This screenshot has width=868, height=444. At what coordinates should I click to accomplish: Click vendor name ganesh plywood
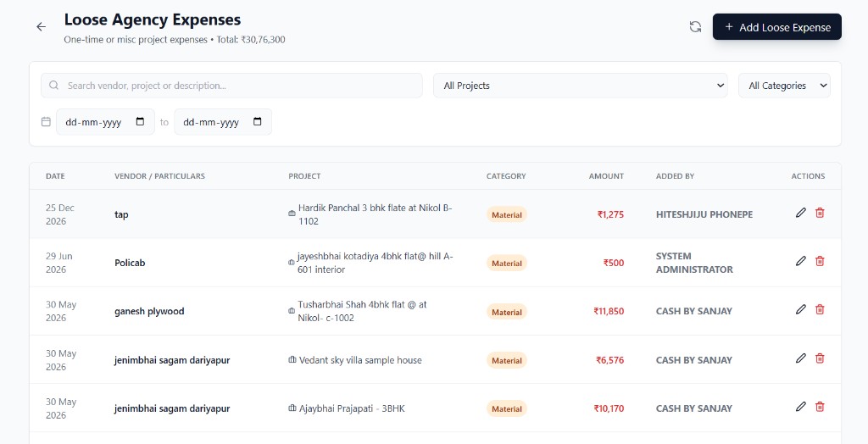tap(149, 311)
